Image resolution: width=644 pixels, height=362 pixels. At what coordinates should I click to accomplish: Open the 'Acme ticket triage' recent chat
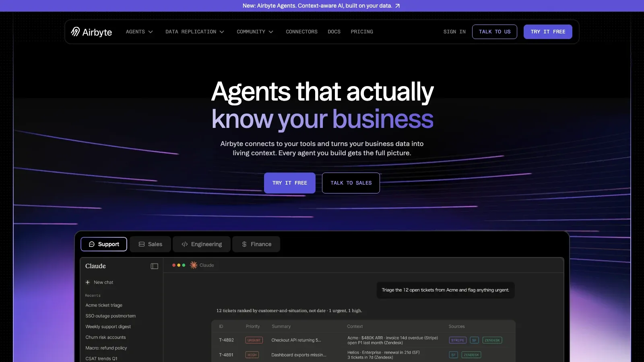(x=104, y=305)
